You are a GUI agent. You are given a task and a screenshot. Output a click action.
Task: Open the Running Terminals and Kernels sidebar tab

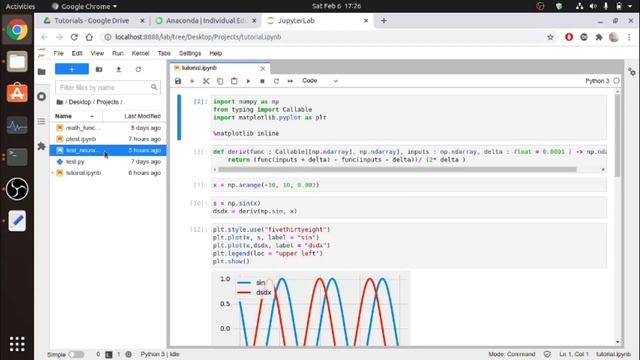[42, 97]
